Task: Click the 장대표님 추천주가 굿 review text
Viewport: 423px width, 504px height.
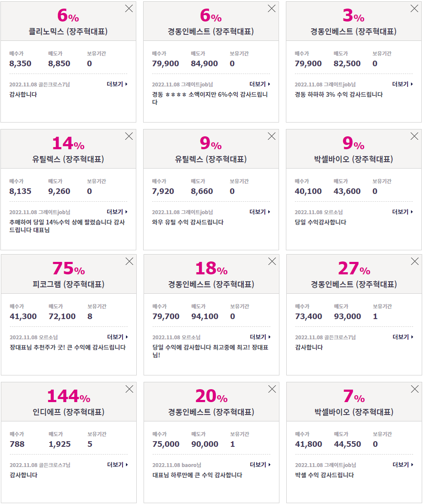Action: (x=67, y=347)
